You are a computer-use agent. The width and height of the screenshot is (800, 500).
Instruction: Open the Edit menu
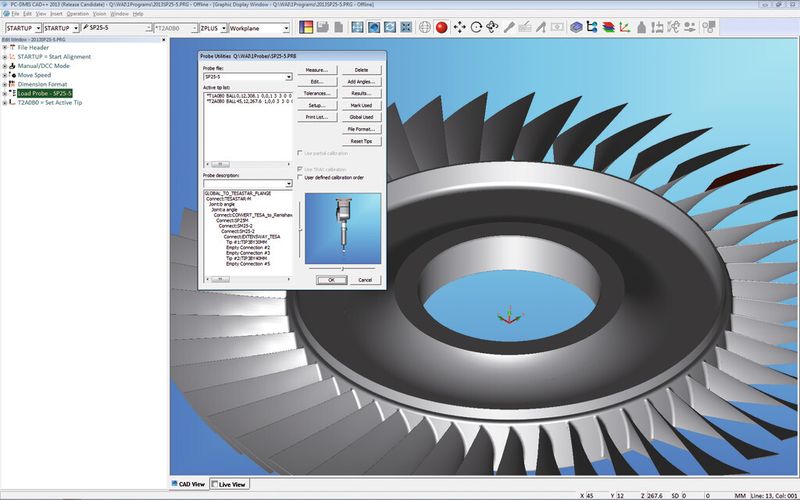point(28,14)
